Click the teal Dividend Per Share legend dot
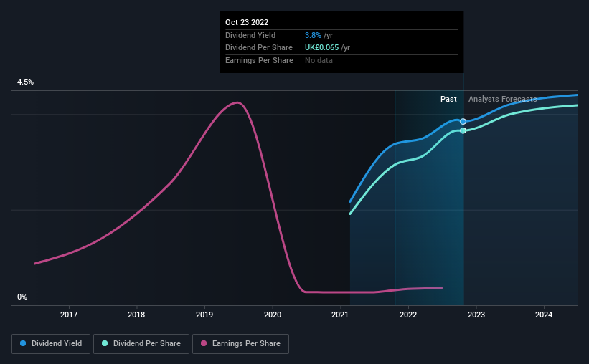Image resolution: width=589 pixels, height=364 pixels. [105, 343]
